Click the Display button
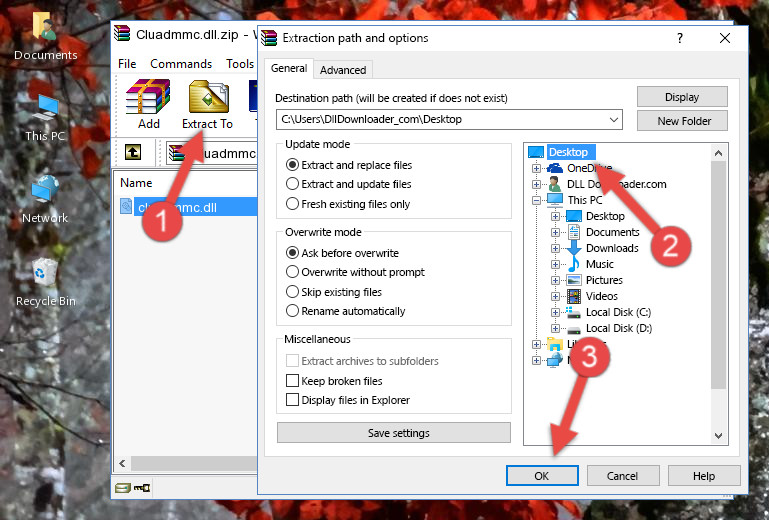The width and height of the screenshot is (769, 520). click(x=682, y=97)
